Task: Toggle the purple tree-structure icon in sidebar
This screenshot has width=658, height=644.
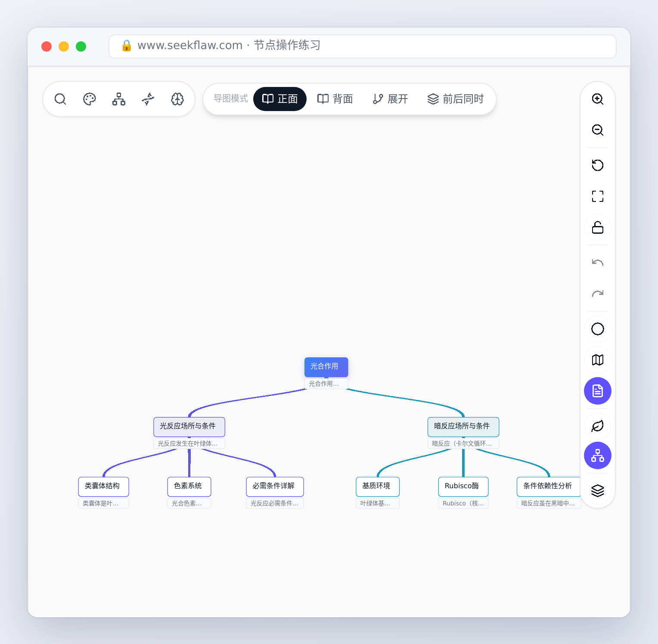Action: [598, 455]
